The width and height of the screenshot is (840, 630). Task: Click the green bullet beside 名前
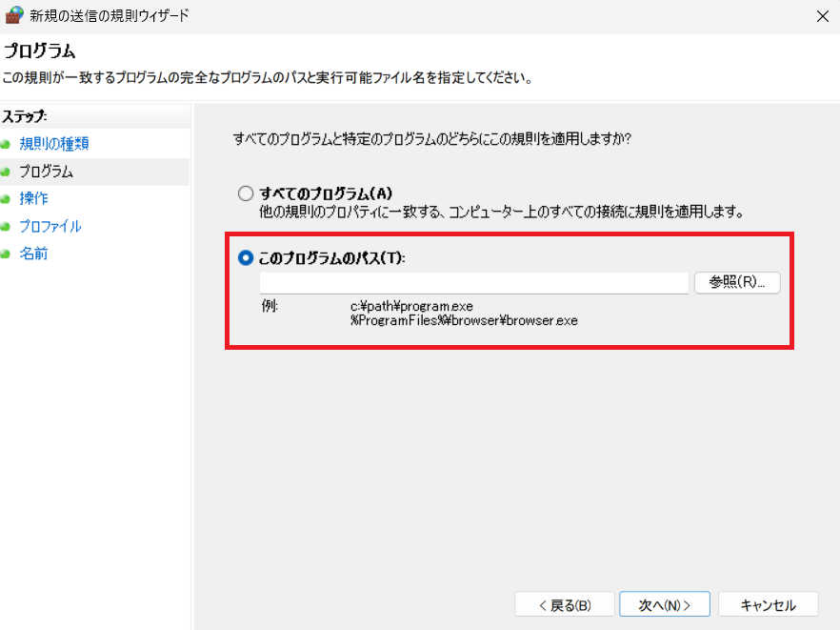pos(6,254)
